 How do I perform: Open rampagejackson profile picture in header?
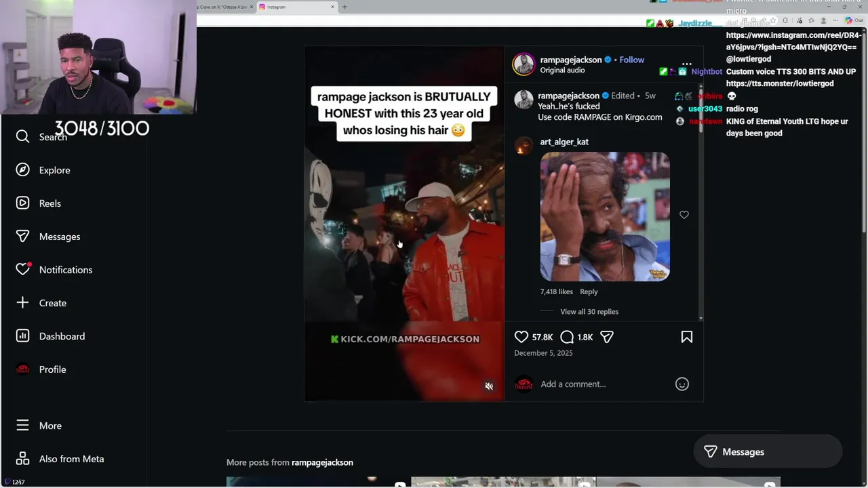point(524,64)
